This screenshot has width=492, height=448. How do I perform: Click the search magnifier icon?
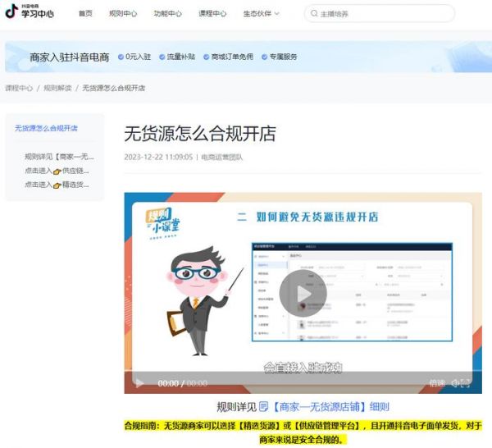(314, 14)
